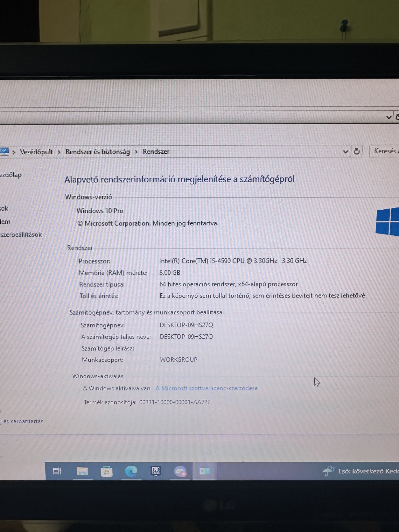Screen dimensions: 399x532
Task: Click DESKTOP-09HS27Q beside A számítógép teljes neve
Action: point(186,336)
